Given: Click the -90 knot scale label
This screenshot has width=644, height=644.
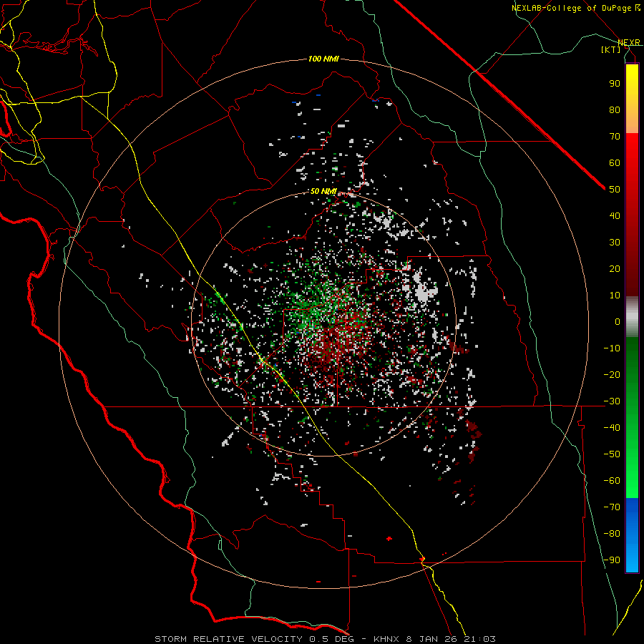Looking at the screenshot, I should coord(612,560).
